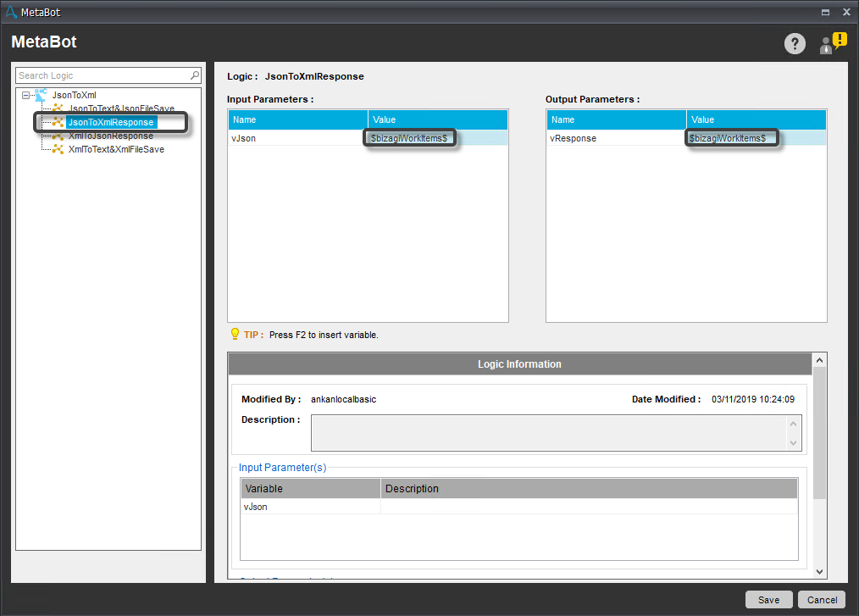Click the JsonToXmlResponse logic icon
The height and width of the screenshot is (616, 859).
pos(58,122)
